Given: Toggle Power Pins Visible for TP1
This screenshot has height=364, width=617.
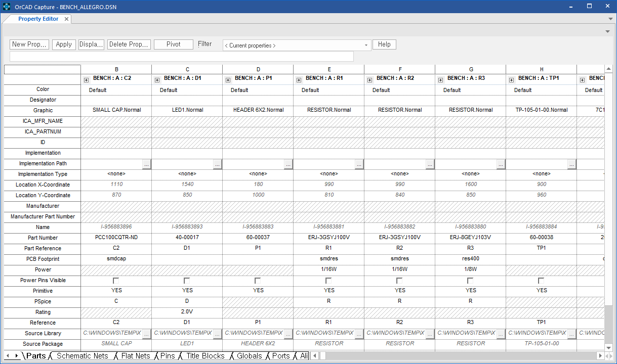Looking at the screenshot, I should pos(541,281).
